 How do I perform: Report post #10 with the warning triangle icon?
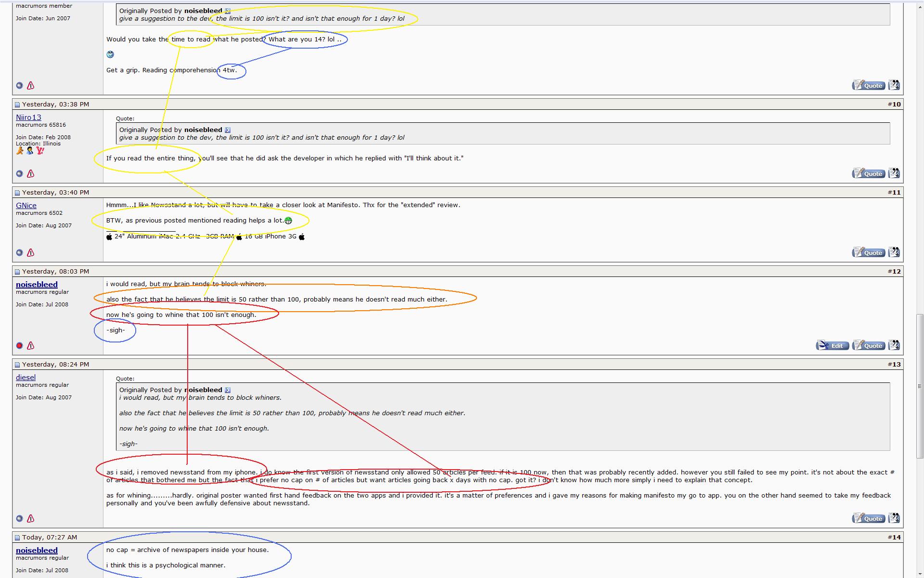tap(31, 174)
